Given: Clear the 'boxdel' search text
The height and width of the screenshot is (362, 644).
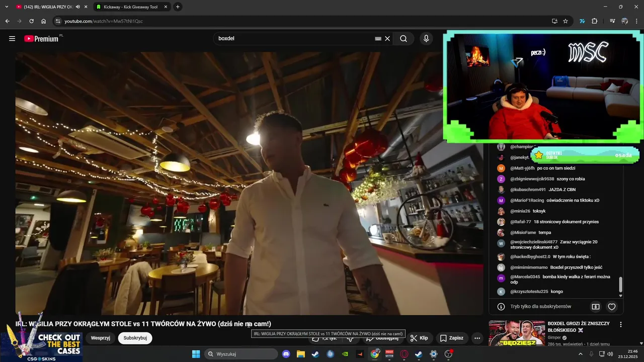Looking at the screenshot, I should (x=387, y=39).
